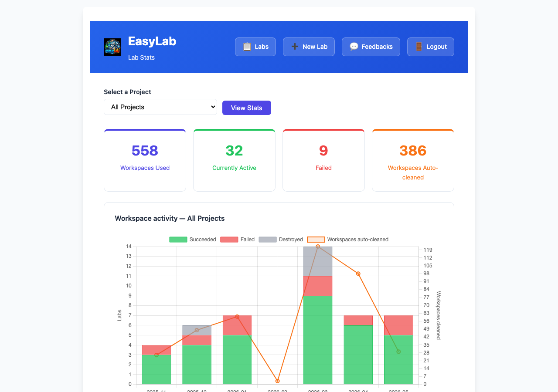Open the Labs page
The image size is (558, 392).
pyautogui.click(x=255, y=47)
